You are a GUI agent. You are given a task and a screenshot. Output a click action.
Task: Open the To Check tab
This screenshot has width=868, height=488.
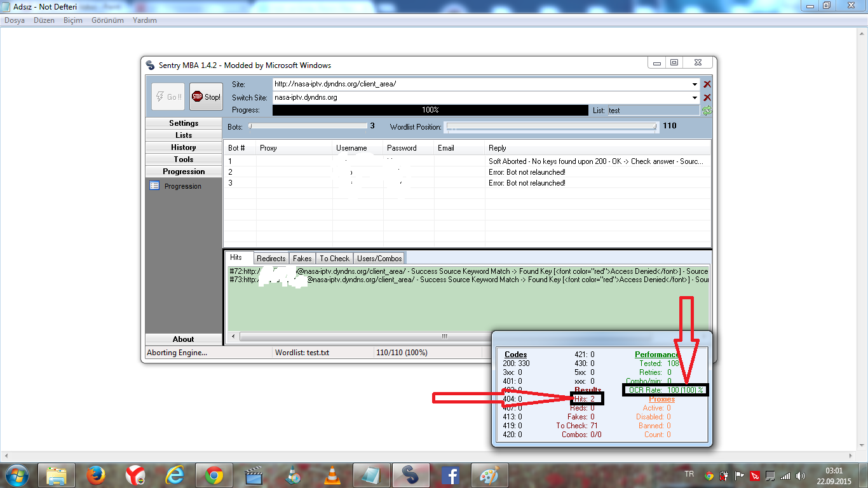click(x=334, y=258)
